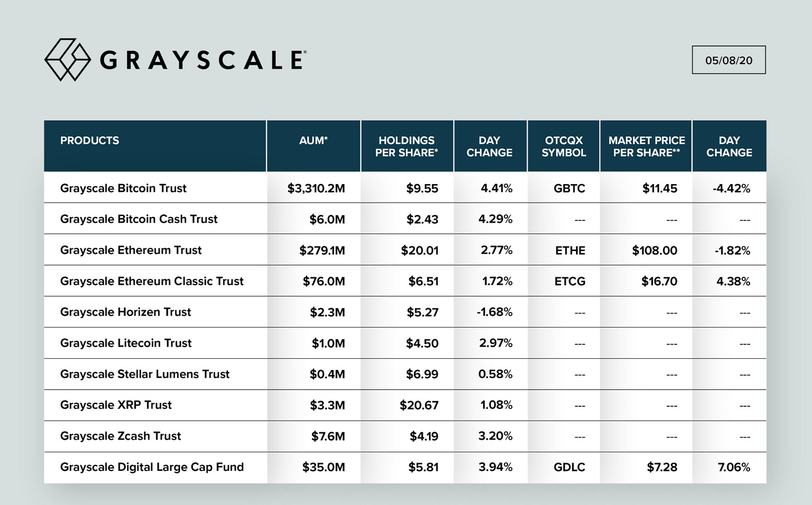Screen dimensions: 812x505
Task: Click the $3,310.2M AUM value
Action: (316, 189)
